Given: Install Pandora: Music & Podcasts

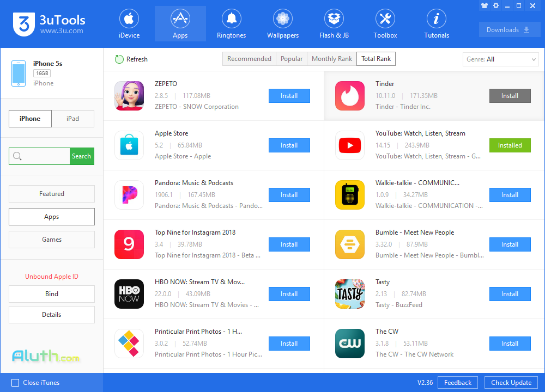Looking at the screenshot, I should (289, 195).
